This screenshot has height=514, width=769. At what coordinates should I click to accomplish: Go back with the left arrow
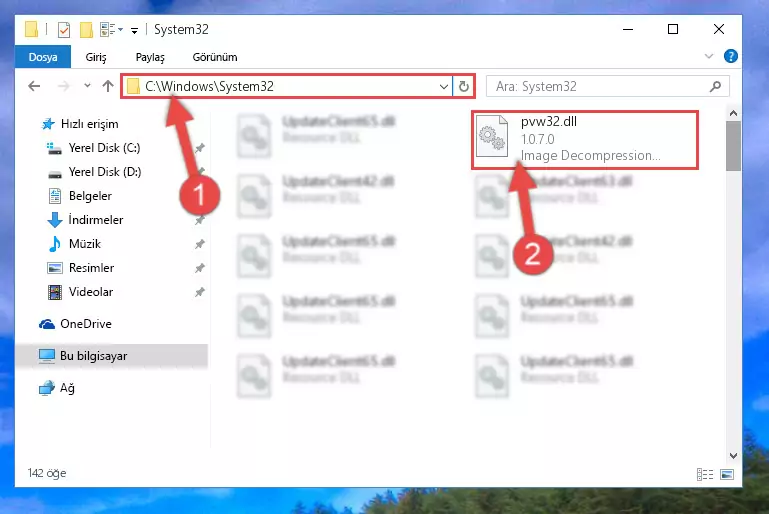click(x=34, y=86)
